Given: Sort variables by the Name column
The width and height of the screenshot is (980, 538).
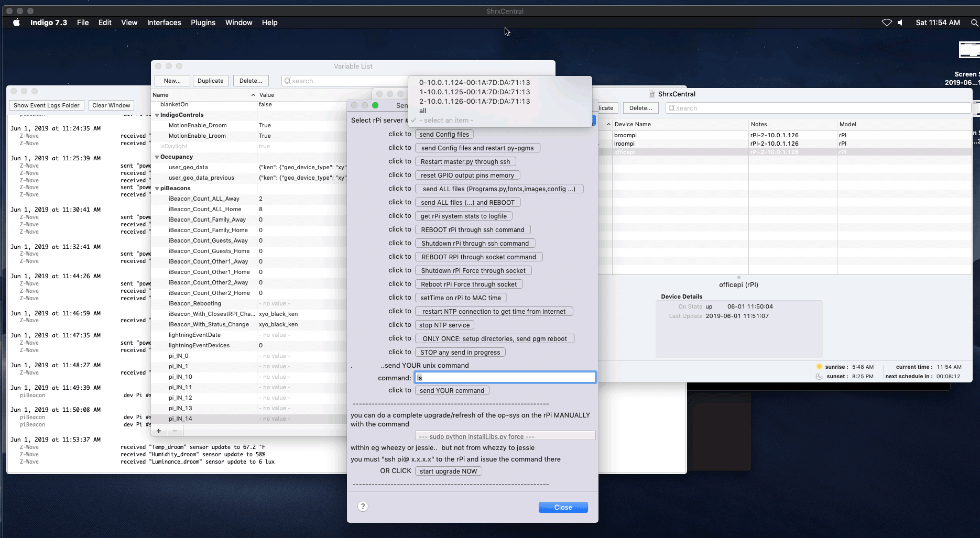Looking at the screenshot, I should [x=204, y=95].
